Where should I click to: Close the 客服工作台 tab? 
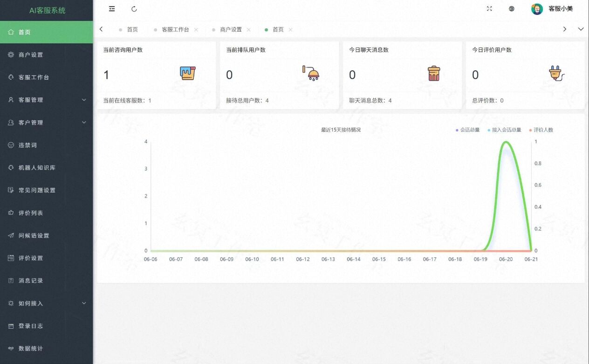click(x=196, y=30)
